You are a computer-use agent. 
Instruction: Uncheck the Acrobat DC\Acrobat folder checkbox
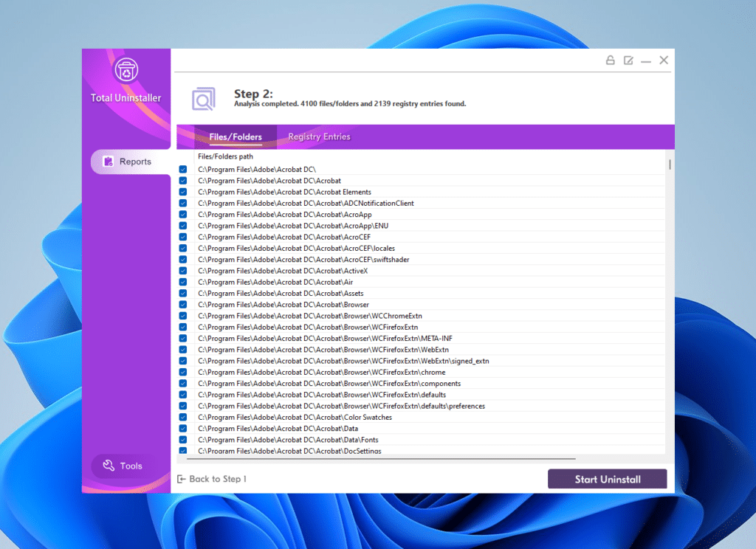click(x=183, y=181)
